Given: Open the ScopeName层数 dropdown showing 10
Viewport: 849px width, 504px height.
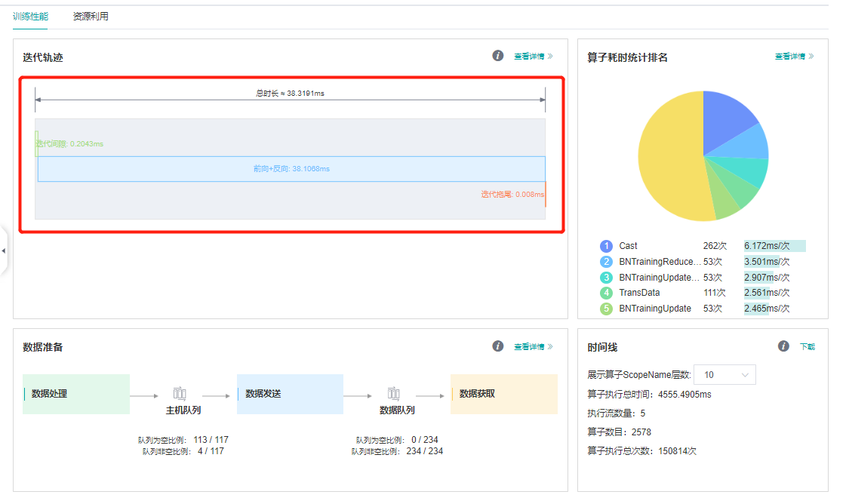Looking at the screenshot, I should (724, 375).
